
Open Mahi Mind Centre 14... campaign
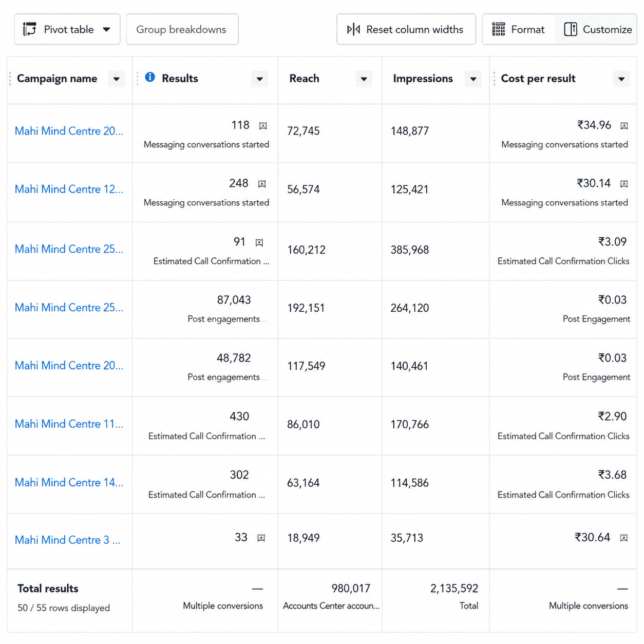click(x=69, y=482)
